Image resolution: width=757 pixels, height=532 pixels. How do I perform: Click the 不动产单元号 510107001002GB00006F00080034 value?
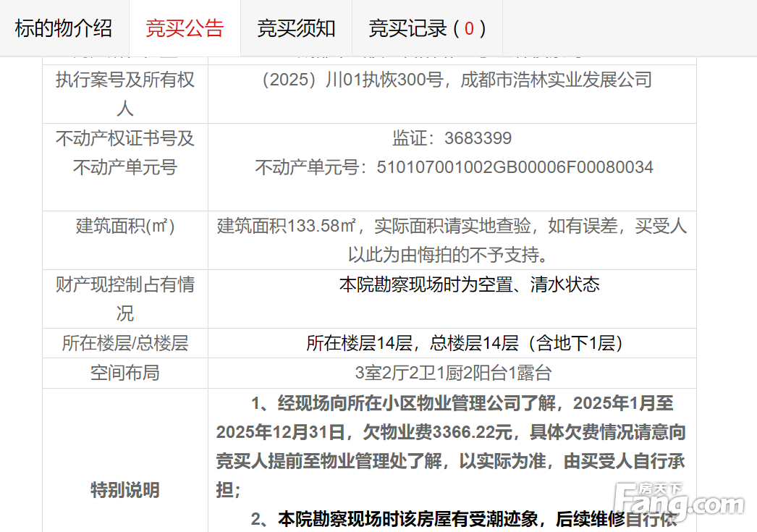(454, 168)
